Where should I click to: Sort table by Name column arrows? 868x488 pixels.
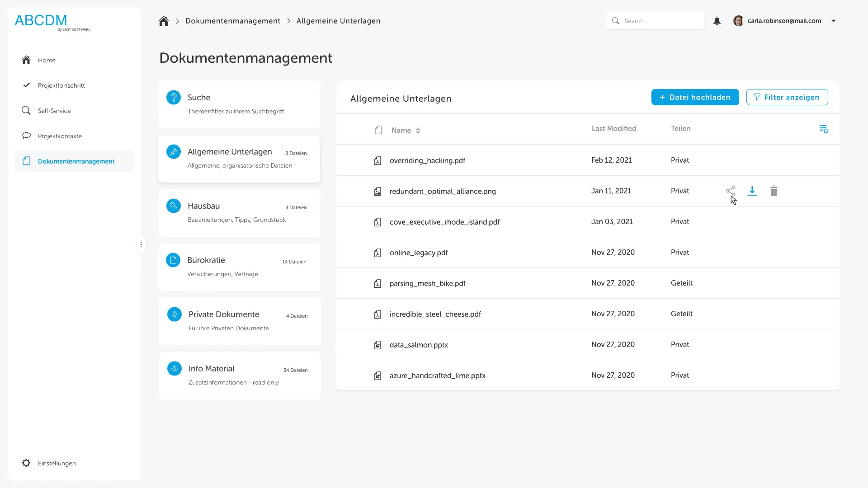418,131
